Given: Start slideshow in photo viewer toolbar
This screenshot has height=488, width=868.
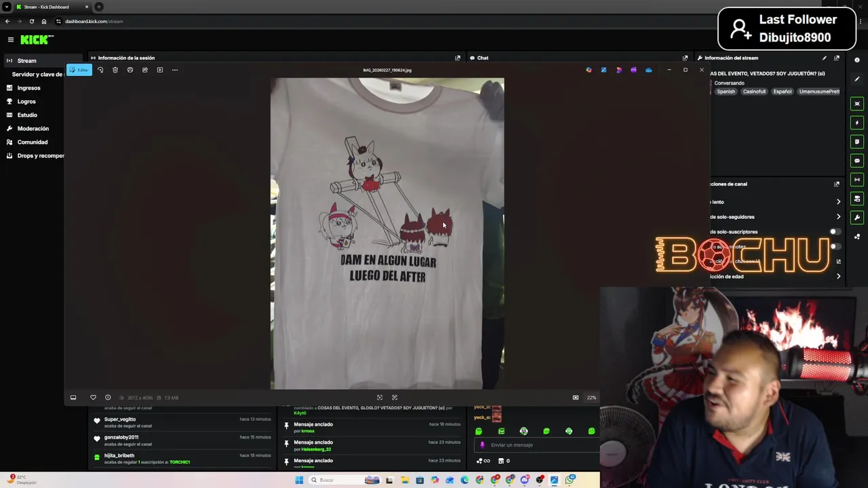Looking at the screenshot, I should point(160,70).
